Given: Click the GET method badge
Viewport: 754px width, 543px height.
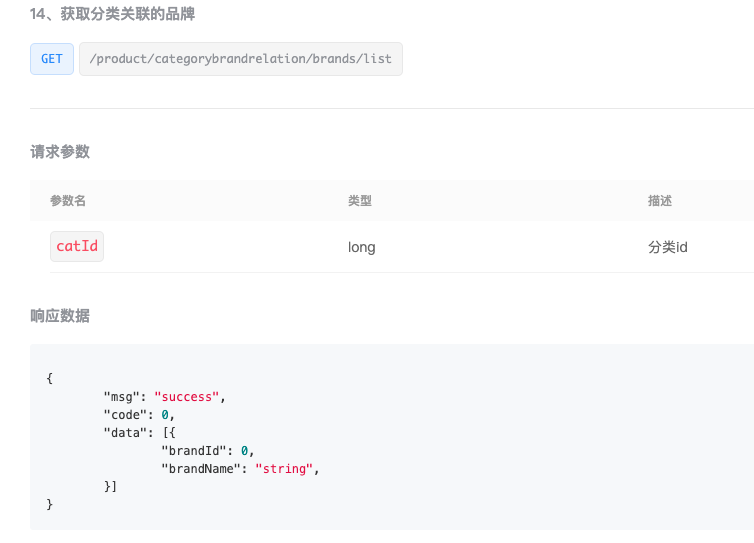Looking at the screenshot, I should (x=52, y=59).
